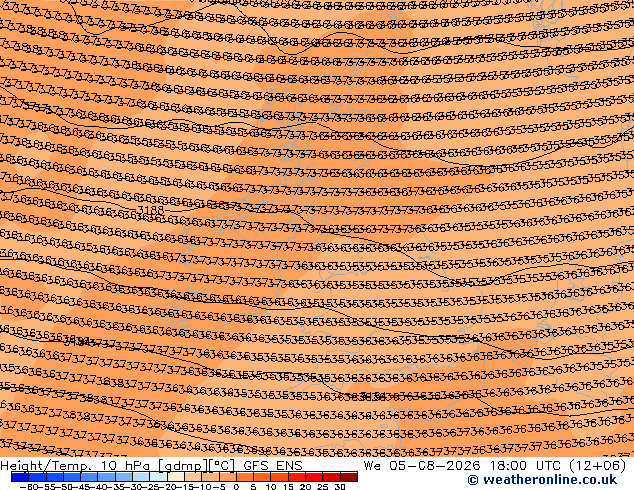Click the pale cream swatch in the legend
Image resolution: width=634 pixels, height=490 pixels.
pos(176,477)
